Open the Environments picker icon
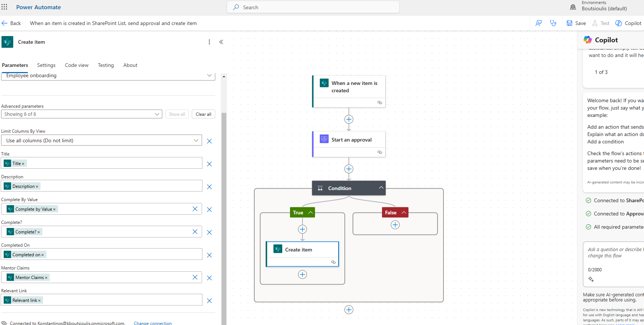 coord(573,7)
